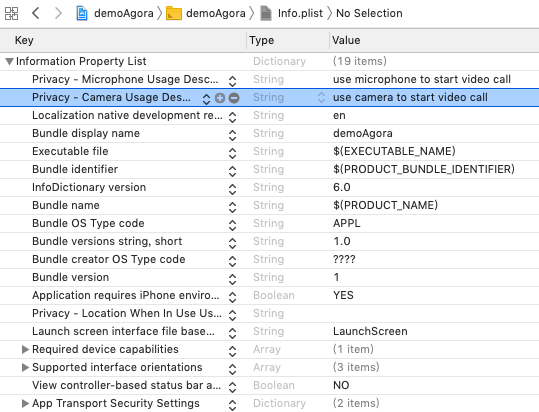Expand App Transport Security Settings dictionary
The image size is (539, 412).
coord(25,403)
